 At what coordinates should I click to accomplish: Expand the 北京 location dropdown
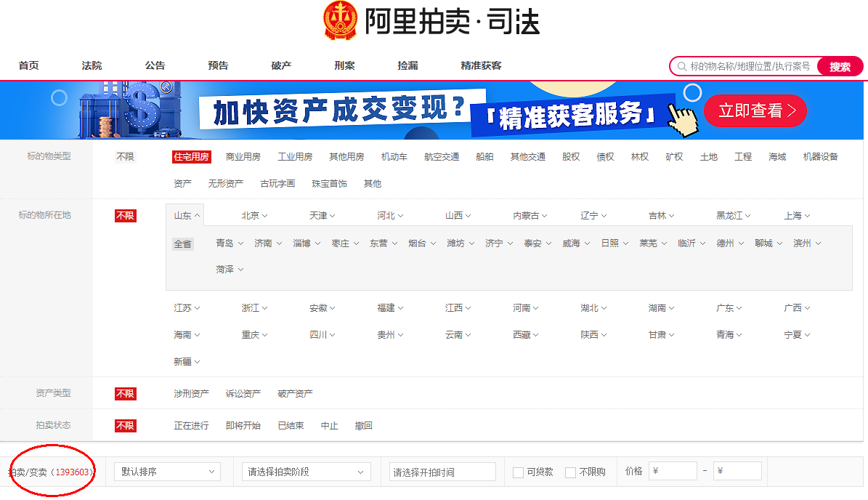click(x=254, y=215)
